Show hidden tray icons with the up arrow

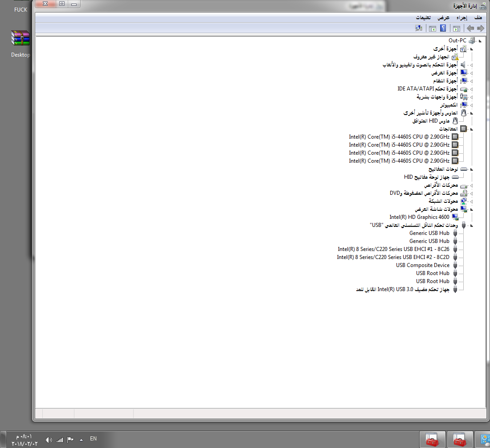[x=81, y=440]
